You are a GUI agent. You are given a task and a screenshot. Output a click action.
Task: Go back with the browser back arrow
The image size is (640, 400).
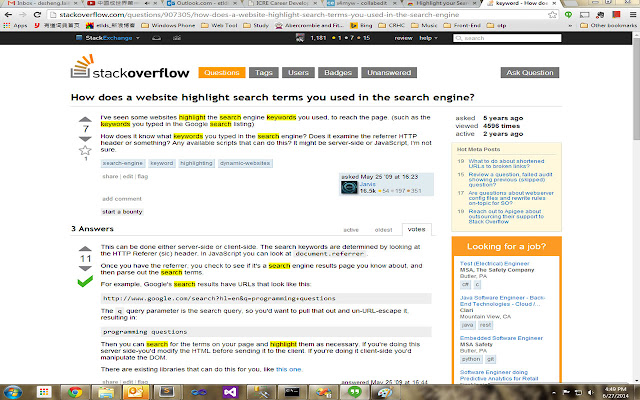coord(8,15)
